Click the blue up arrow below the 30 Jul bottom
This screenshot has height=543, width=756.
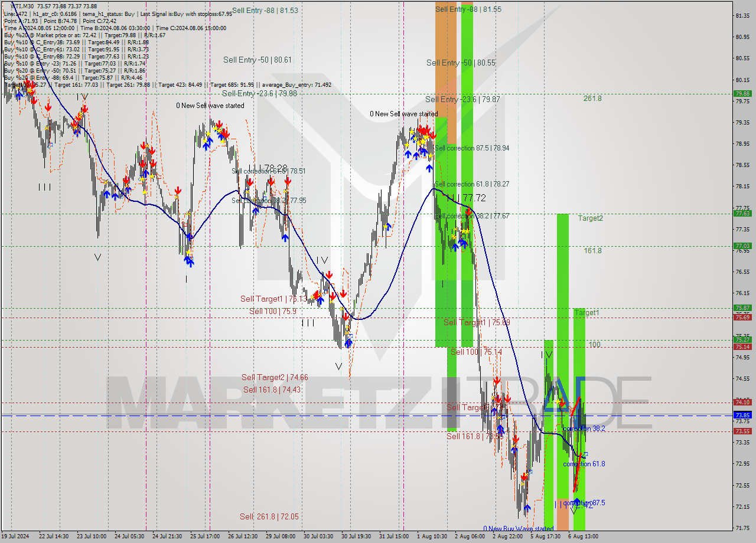(x=347, y=341)
